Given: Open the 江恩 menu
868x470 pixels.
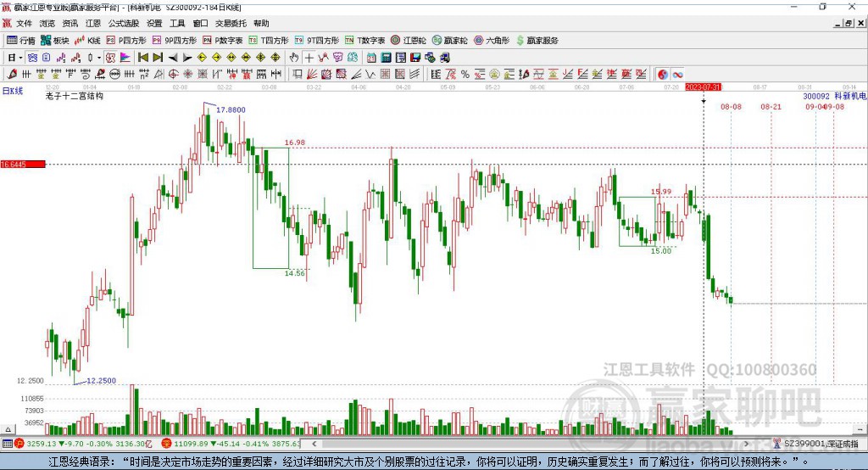Looking at the screenshot, I should 93,23.
